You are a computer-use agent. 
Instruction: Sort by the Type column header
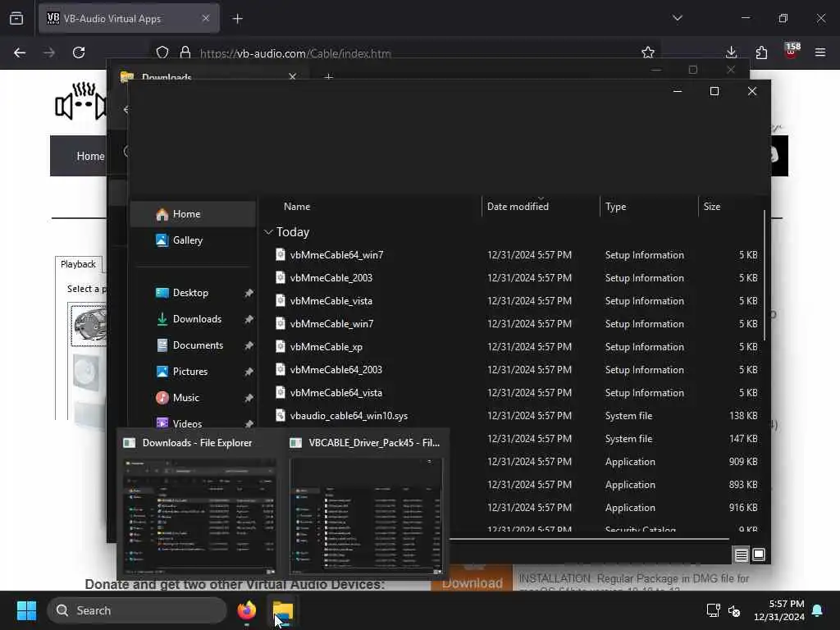point(615,207)
